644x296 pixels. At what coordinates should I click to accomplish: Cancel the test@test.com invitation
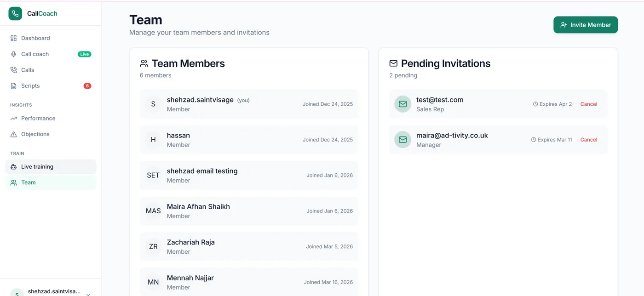(589, 104)
